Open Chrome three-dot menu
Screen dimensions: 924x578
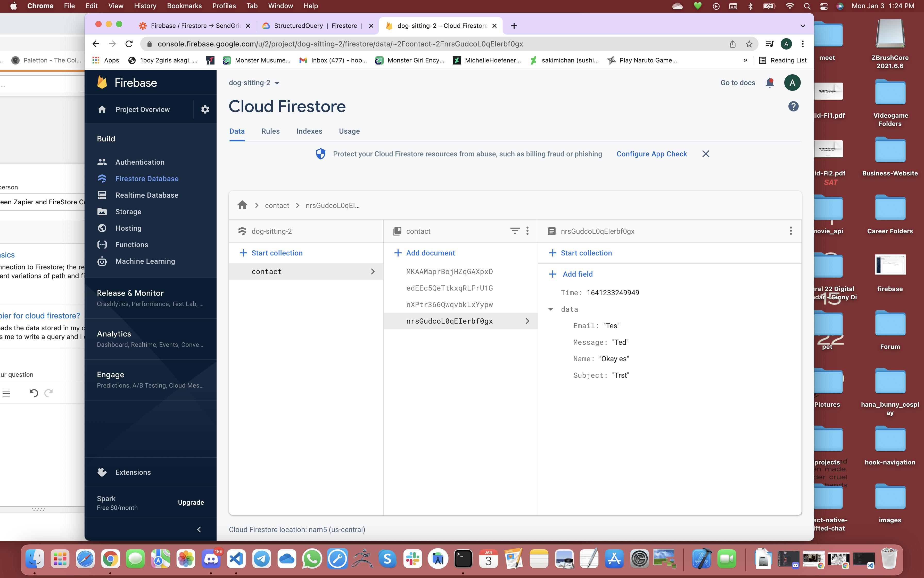pos(803,44)
